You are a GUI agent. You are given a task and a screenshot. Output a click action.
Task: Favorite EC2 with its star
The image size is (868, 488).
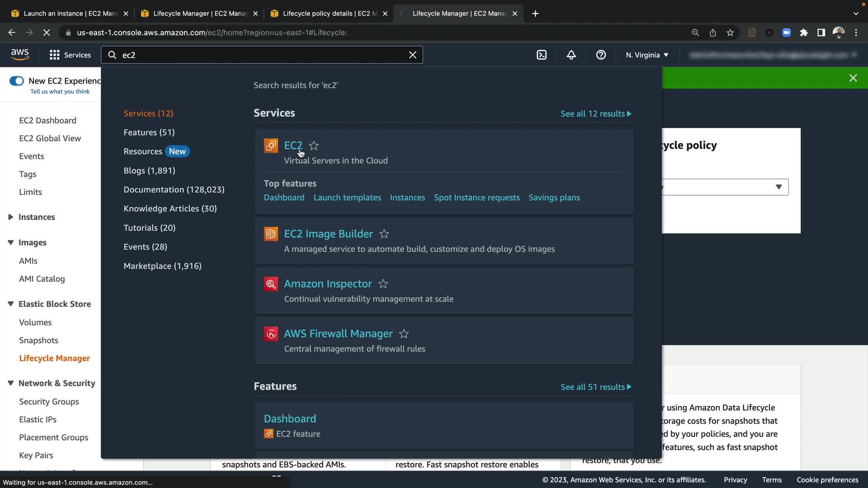coord(314,146)
